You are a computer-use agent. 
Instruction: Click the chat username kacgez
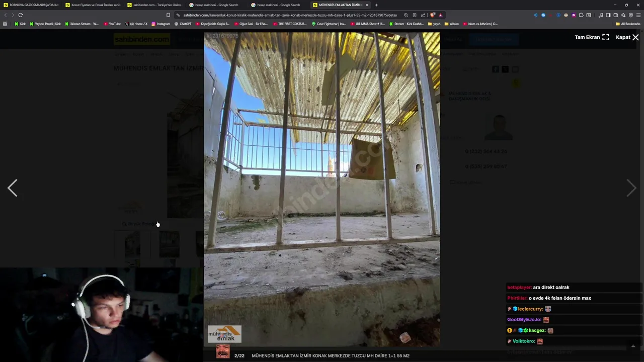[x=537, y=330]
